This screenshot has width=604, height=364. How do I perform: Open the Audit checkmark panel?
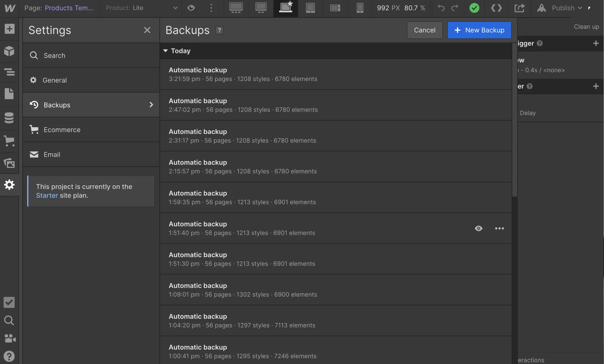[9, 302]
